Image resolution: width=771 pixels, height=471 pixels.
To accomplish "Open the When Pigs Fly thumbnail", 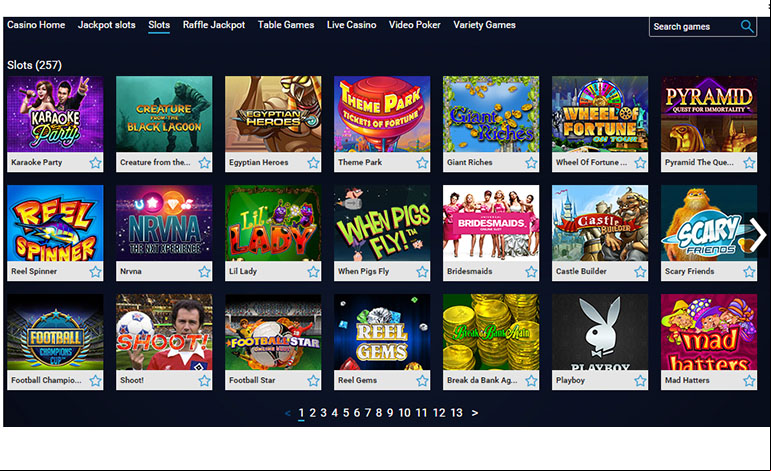I will coord(382,223).
